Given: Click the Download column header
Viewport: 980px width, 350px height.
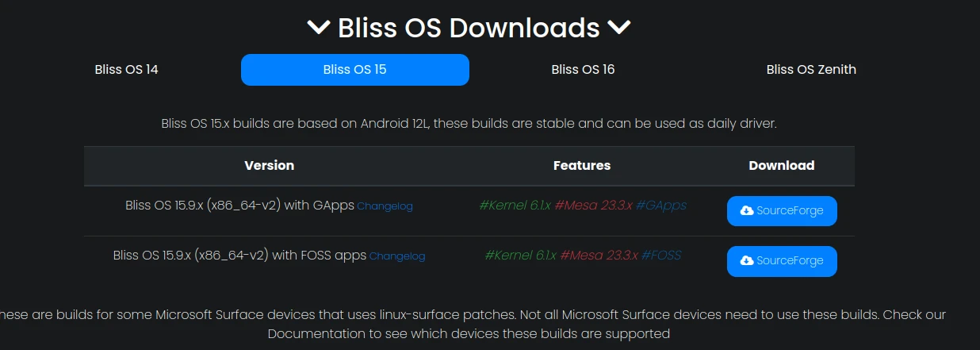Looking at the screenshot, I should click(x=782, y=166).
